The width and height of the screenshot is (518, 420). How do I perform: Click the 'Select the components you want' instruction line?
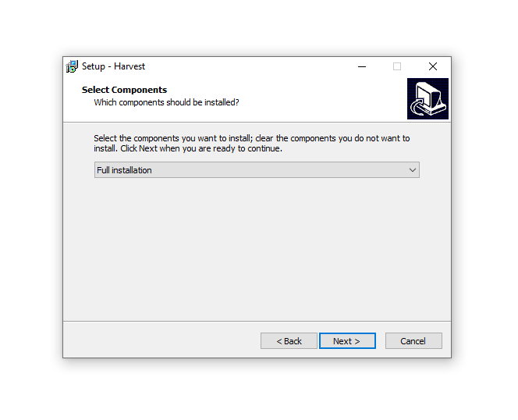point(252,138)
